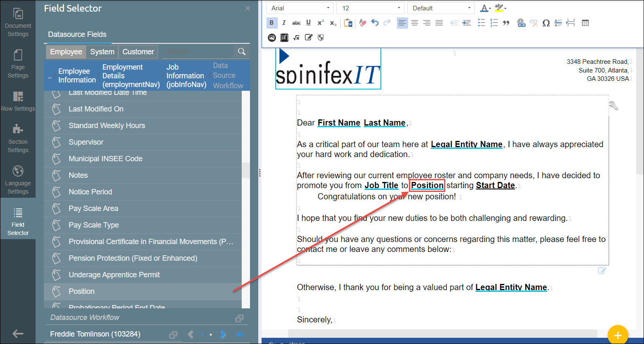Click the insert link icon
The image size is (644, 344).
click(521, 23)
